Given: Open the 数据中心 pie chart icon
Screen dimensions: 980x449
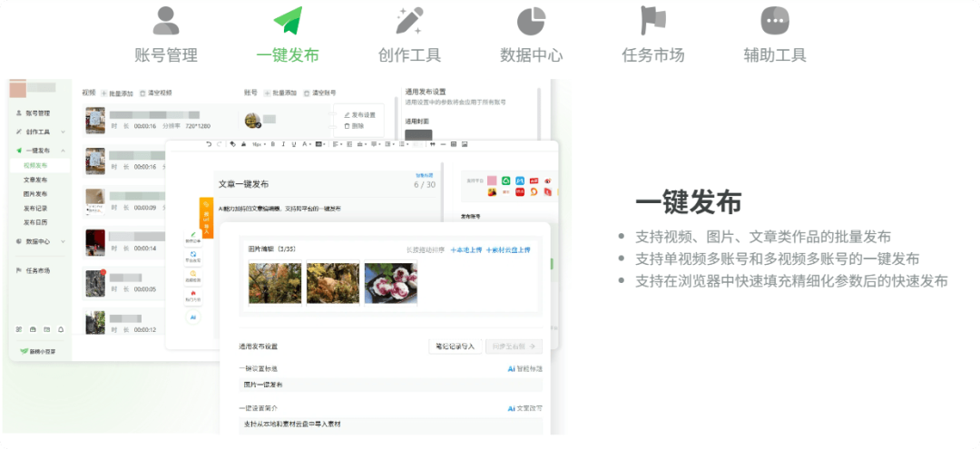Looking at the screenshot, I should click(x=531, y=21).
